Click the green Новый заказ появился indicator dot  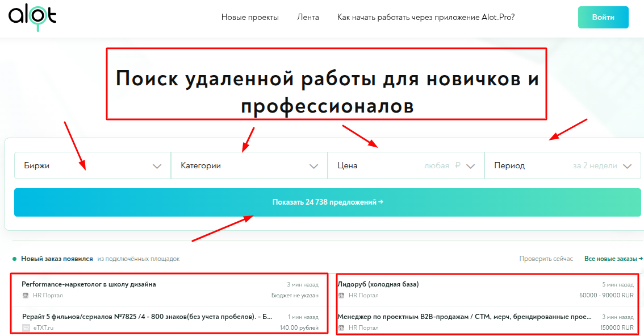click(14, 259)
